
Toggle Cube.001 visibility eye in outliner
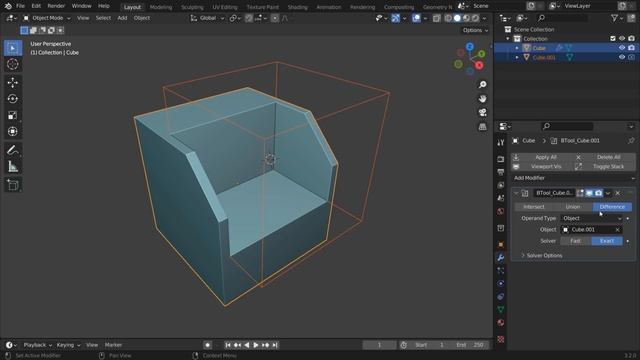pos(622,57)
